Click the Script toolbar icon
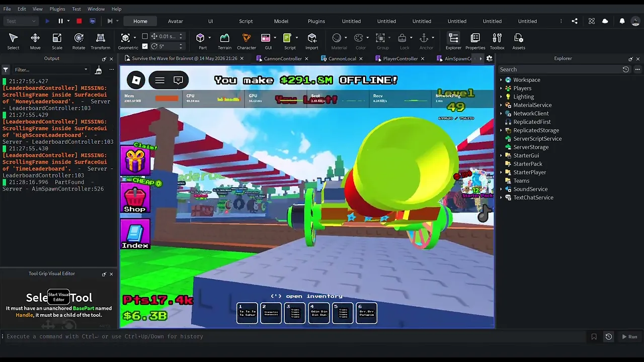This screenshot has height=362, width=644. [x=287, y=38]
